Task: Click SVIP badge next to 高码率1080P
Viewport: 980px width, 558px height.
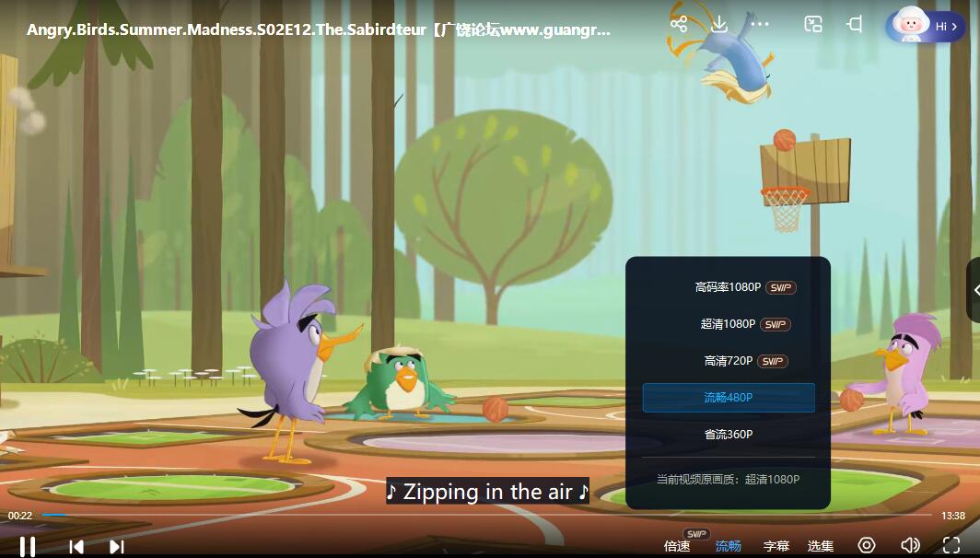Action: click(x=781, y=288)
